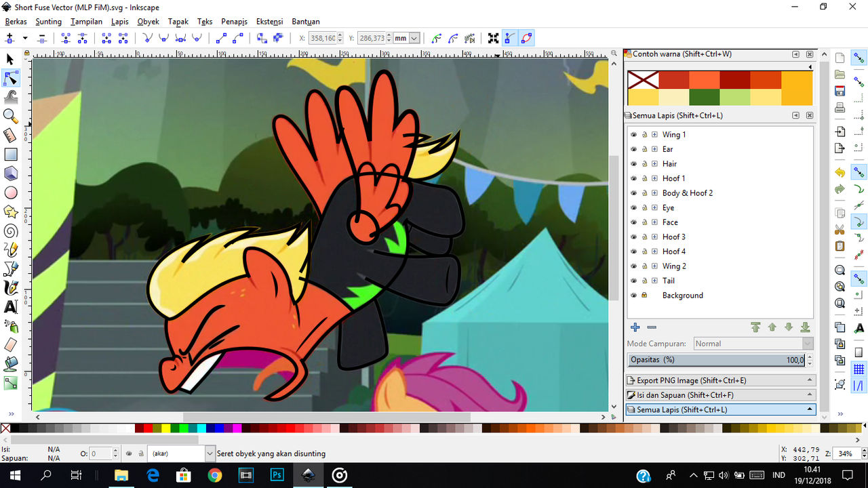Choose the Spiral tool
The height and width of the screenshot is (488, 868).
click(x=10, y=231)
